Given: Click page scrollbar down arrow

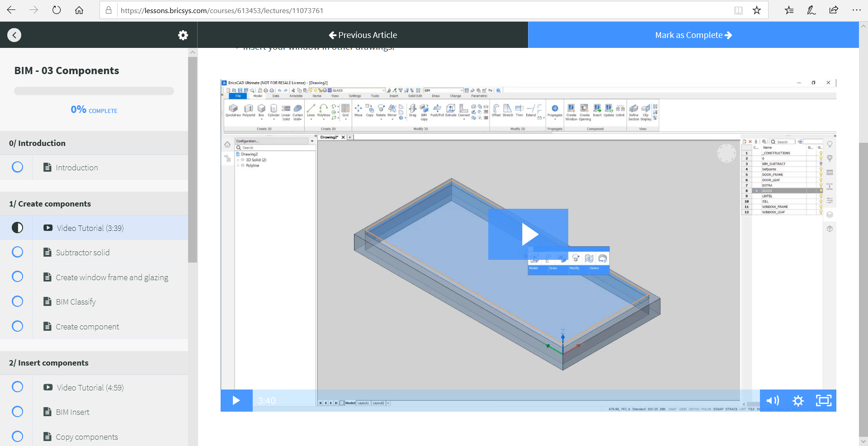Looking at the screenshot, I should [863, 441].
